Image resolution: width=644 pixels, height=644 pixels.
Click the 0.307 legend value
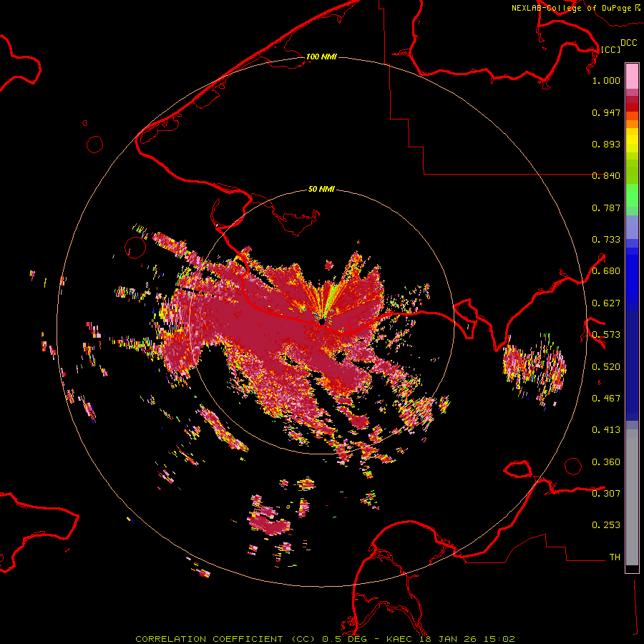click(606, 494)
